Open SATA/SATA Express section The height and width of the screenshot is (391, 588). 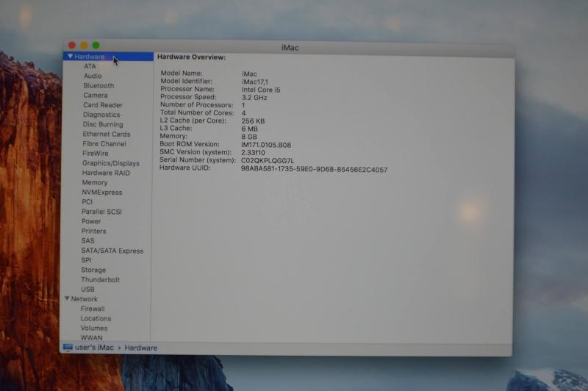click(x=112, y=251)
